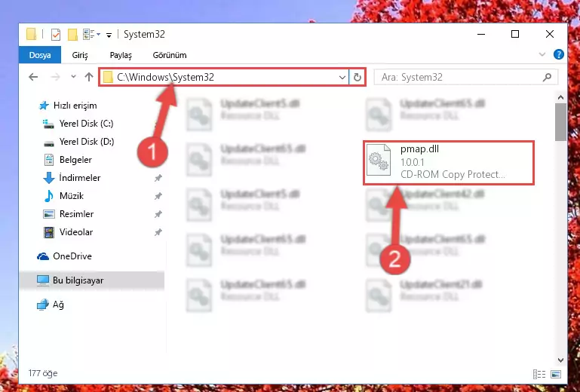Select Hızlı erişim in navigation pane
The width and height of the screenshot is (580, 392).
[x=68, y=106]
